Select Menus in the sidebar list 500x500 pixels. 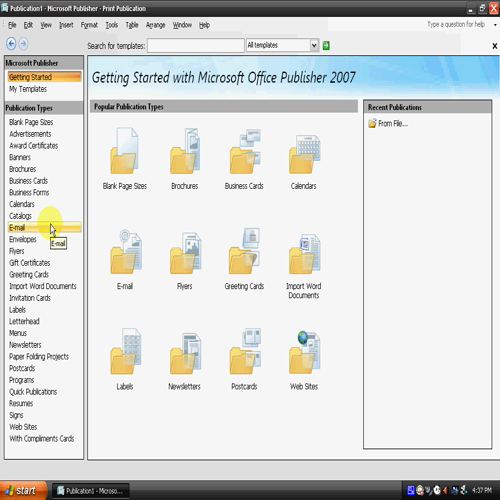(18, 333)
